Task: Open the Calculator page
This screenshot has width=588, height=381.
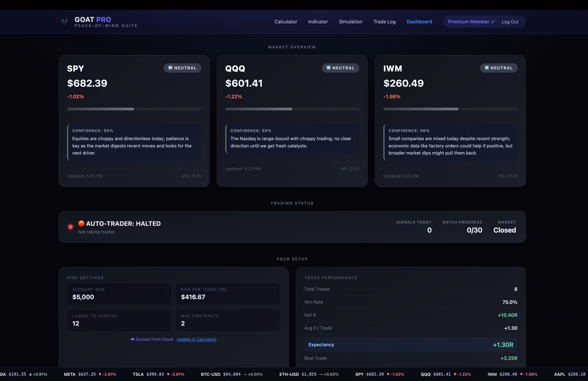Action: point(286,22)
